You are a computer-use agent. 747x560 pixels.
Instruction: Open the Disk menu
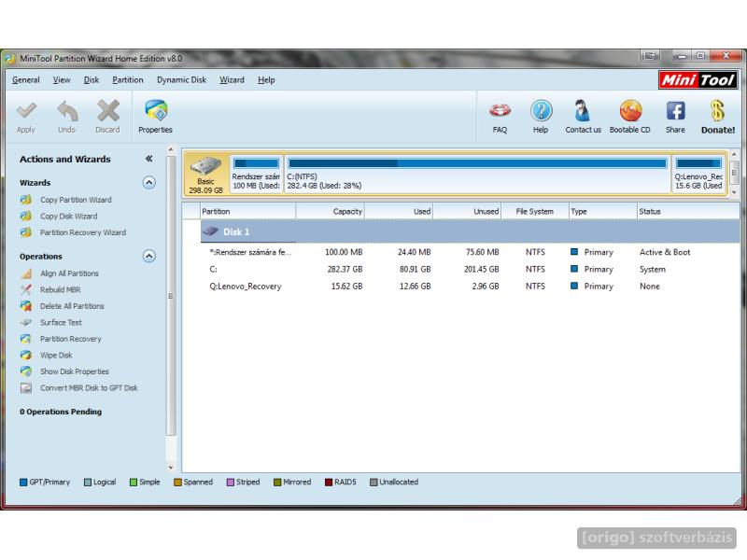[x=92, y=80]
